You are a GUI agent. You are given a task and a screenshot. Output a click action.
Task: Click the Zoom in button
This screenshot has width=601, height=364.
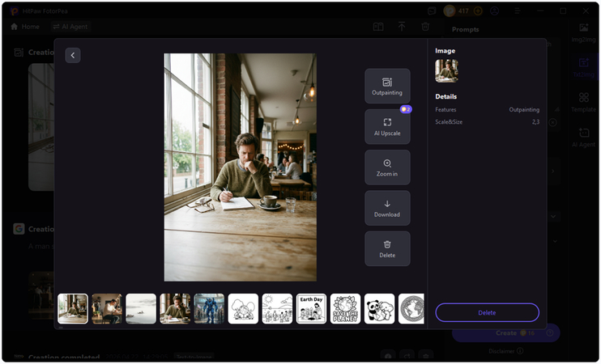coord(387,167)
